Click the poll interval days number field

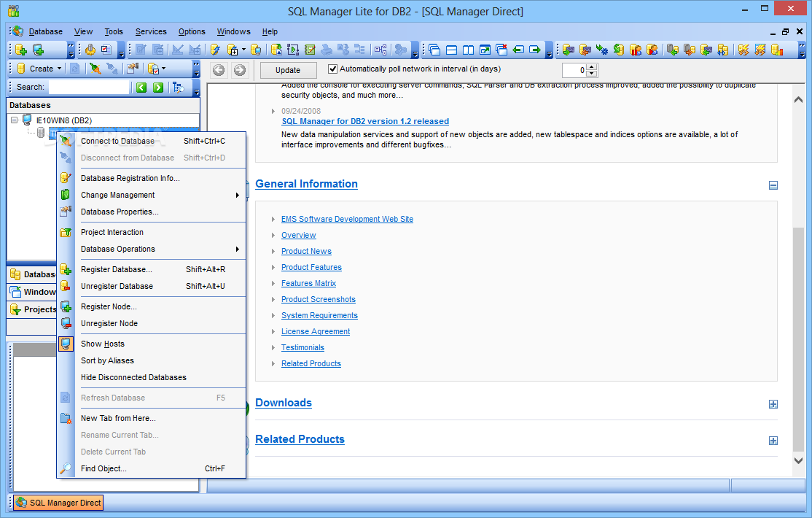pyautogui.click(x=575, y=70)
